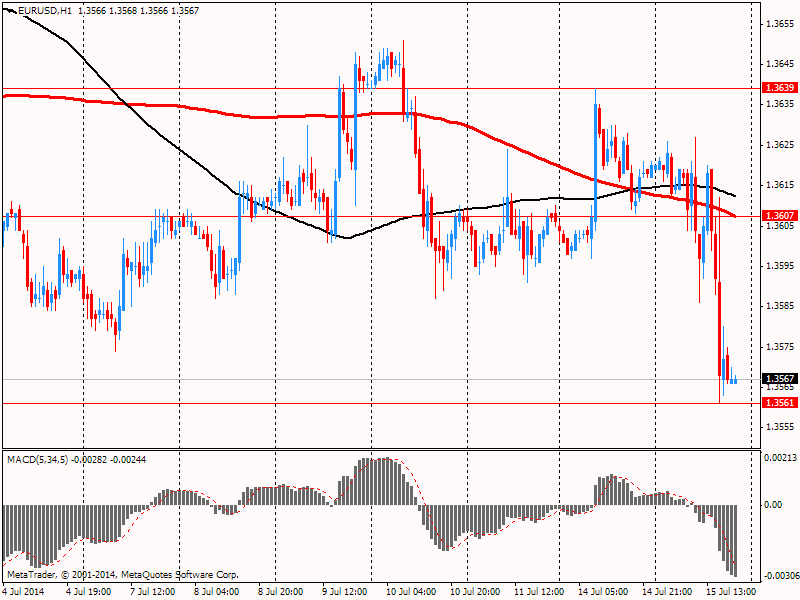Click the EURUSD,H1 symbol label
800x600 pixels.
pos(44,10)
